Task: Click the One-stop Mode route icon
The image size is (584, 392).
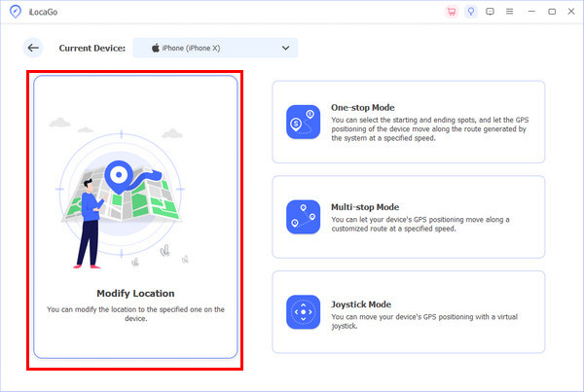Action: [303, 123]
